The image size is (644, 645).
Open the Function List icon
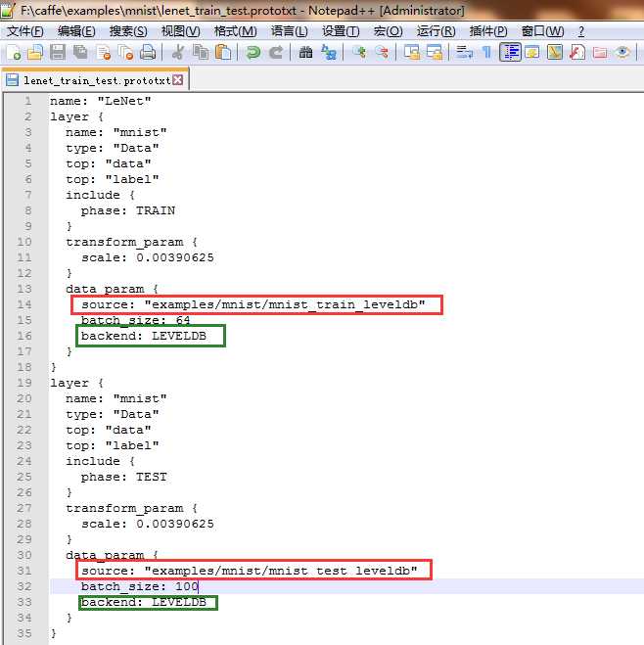(x=577, y=53)
